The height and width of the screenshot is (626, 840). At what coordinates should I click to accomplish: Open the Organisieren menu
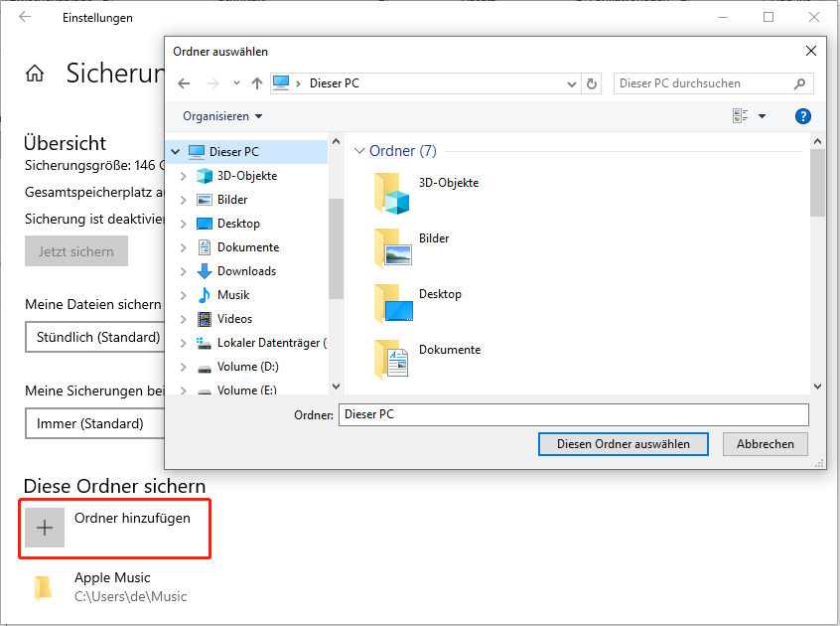(x=222, y=116)
